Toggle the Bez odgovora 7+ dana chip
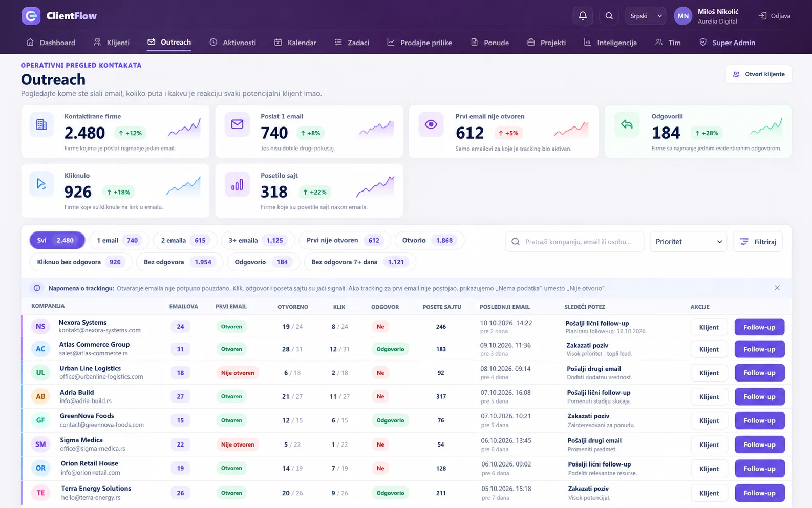 (x=360, y=262)
